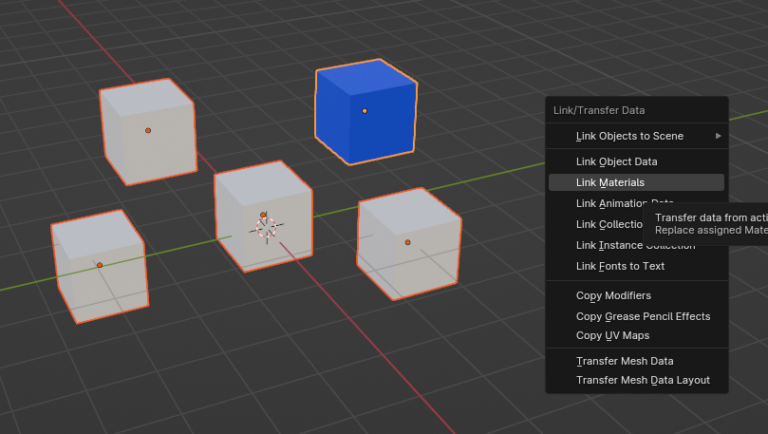The image size is (768, 434).
Task: Click the blue cube's orange origin dot
Action: tap(365, 110)
